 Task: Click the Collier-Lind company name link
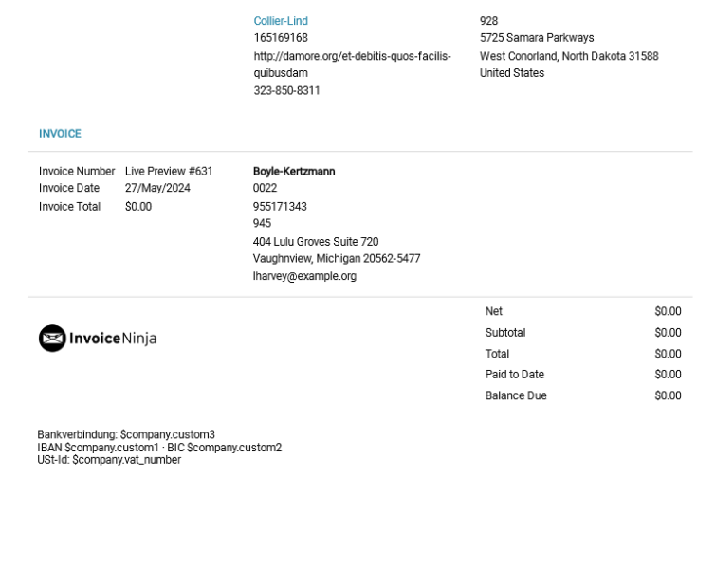pos(281,21)
